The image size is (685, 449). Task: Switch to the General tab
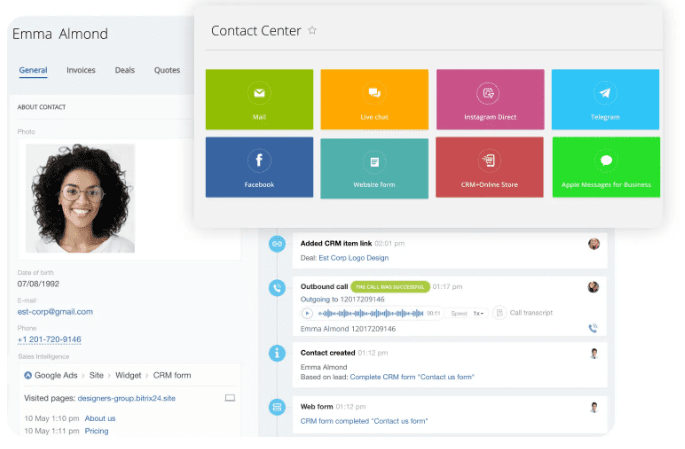(x=33, y=70)
